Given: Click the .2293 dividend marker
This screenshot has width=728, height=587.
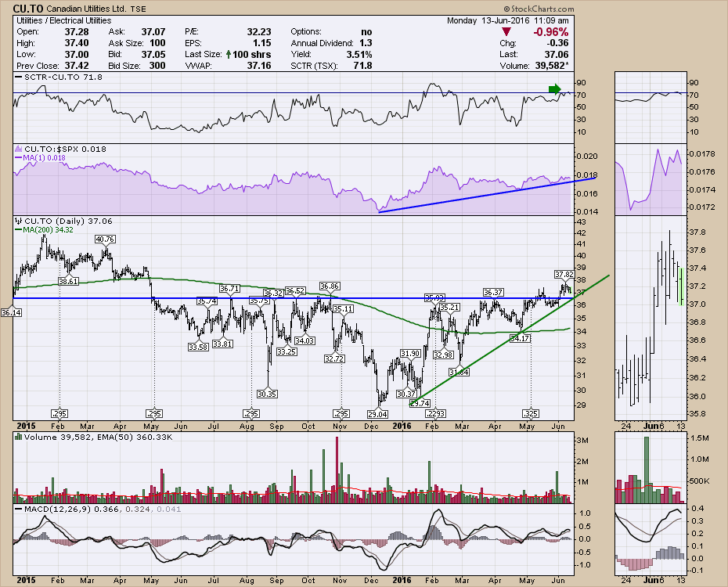Looking at the screenshot, I should point(435,413).
